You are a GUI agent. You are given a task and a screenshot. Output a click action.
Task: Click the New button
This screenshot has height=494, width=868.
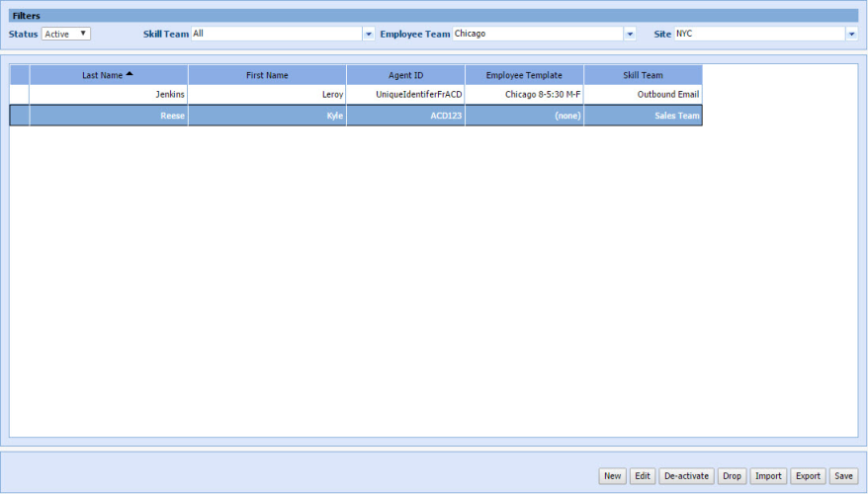point(613,476)
